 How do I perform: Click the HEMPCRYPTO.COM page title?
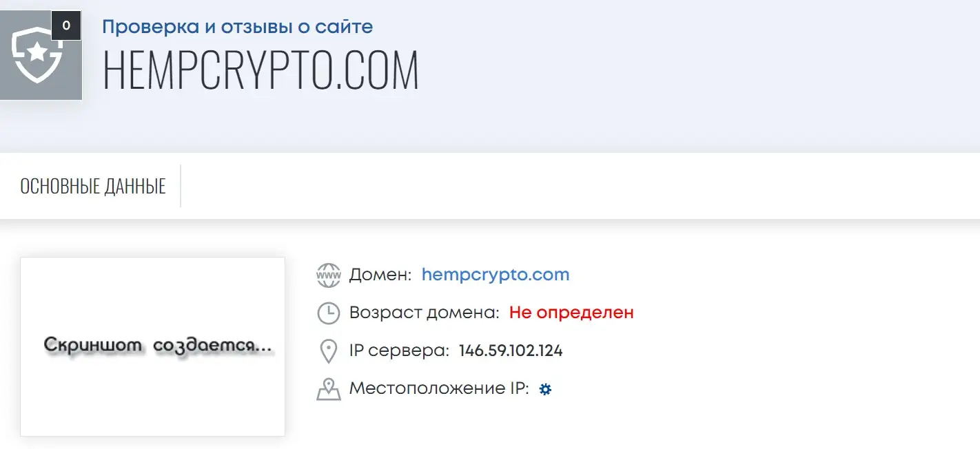tap(261, 70)
